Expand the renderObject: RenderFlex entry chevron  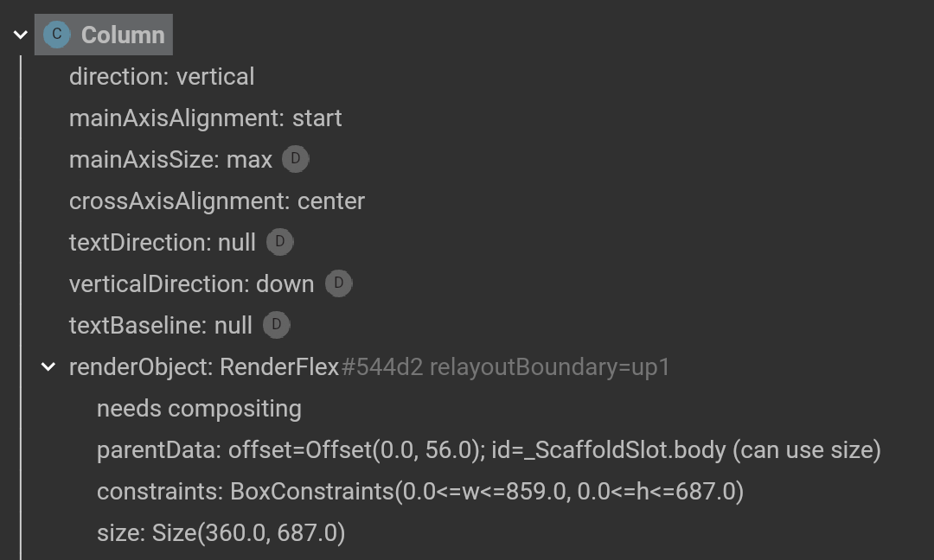(48, 366)
